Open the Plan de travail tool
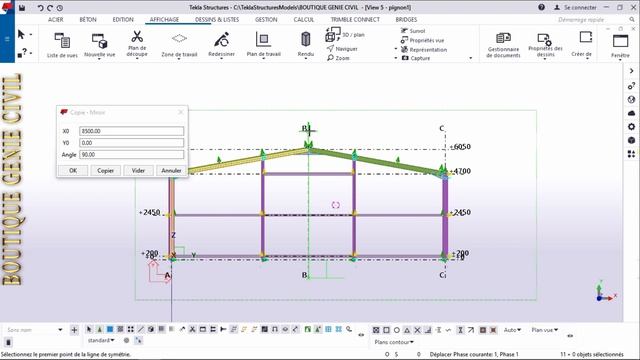The image size is (640, 360). [x=264, y=45]
